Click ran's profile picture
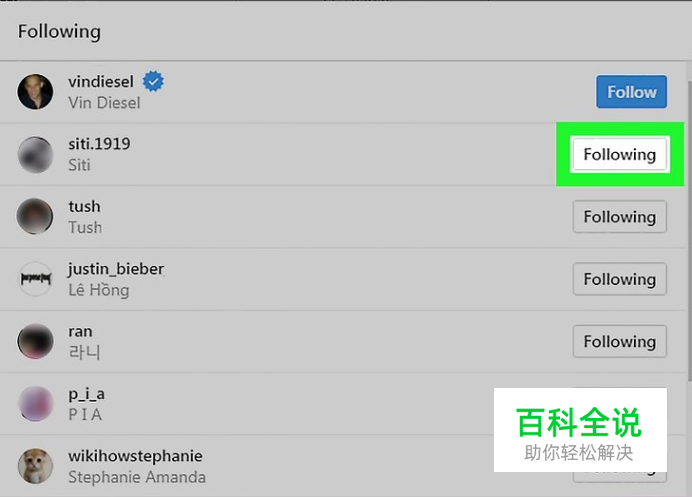Screen dimensions: 692x497 [x=35, y=341]
